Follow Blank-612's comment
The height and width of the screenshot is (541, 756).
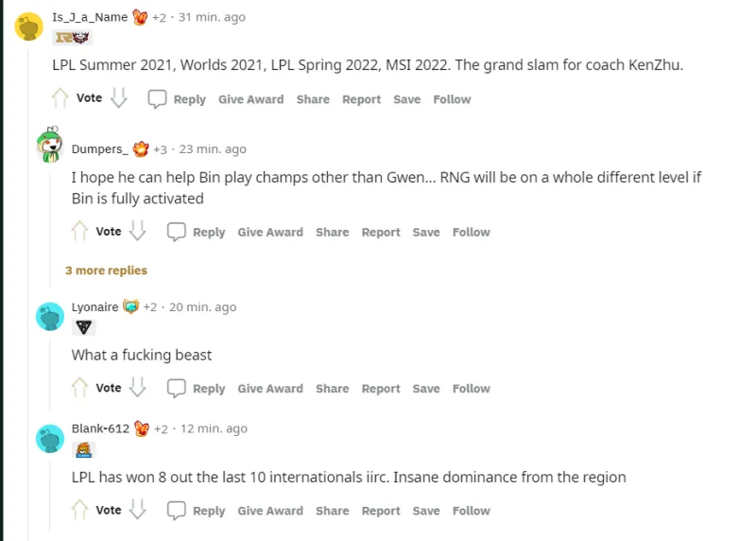(471, 511)
